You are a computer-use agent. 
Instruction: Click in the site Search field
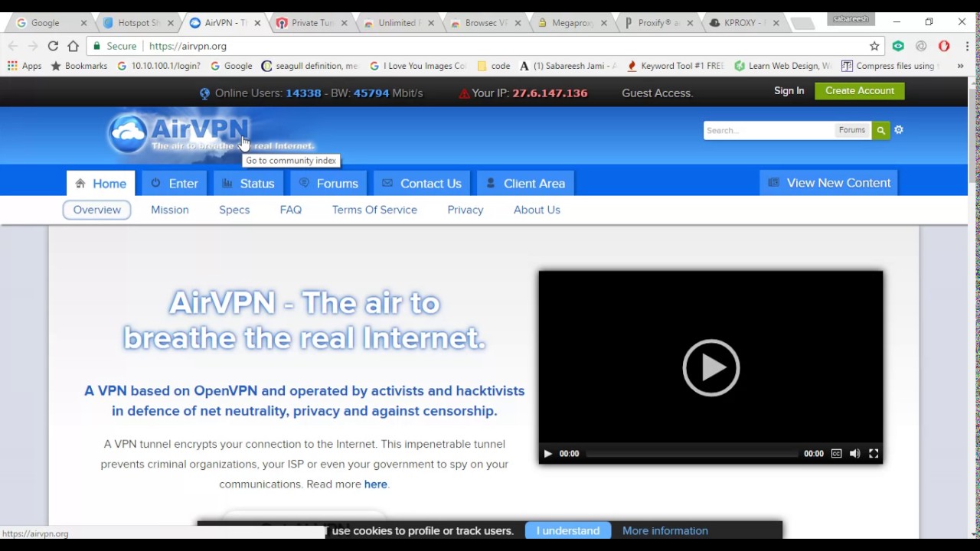(768, 130)
